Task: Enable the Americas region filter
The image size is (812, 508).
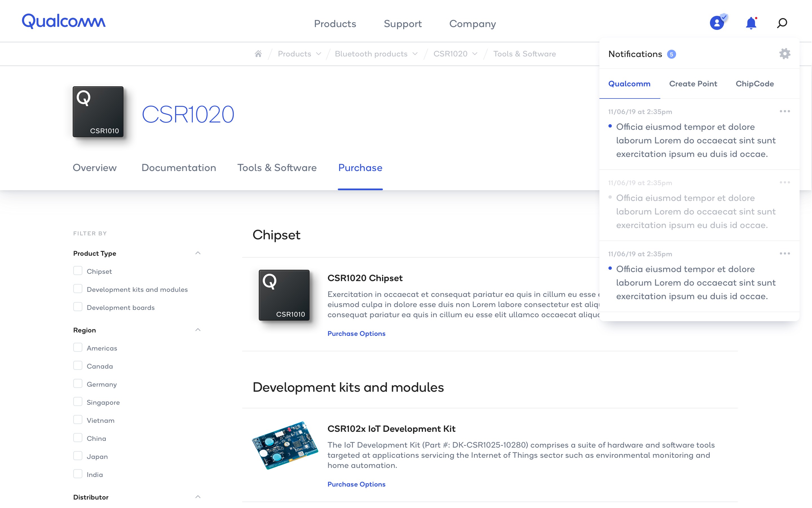Action: (x=78, y=348)
